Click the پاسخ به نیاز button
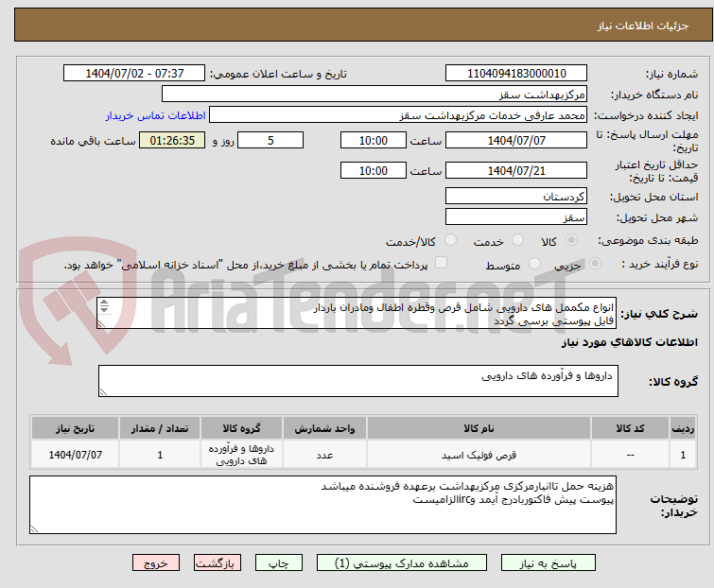This screenshot has height=588, width=714. click(x=549, y=563)
